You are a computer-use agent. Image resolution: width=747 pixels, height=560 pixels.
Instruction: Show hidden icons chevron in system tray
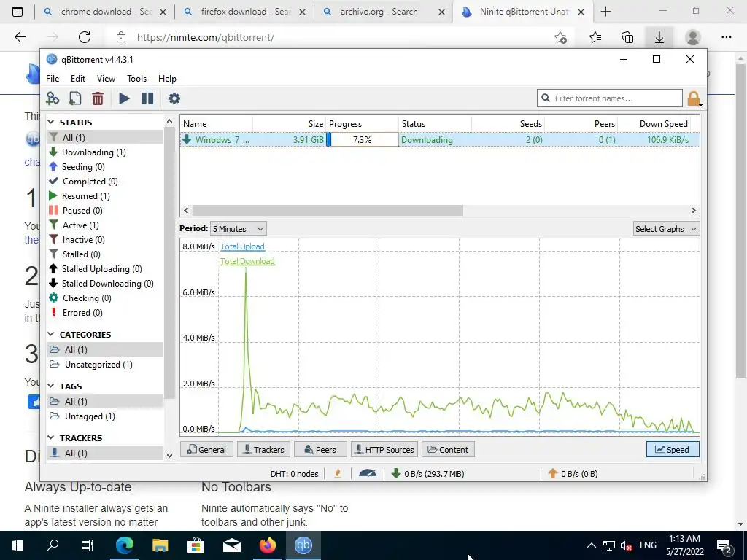point(591,545)
